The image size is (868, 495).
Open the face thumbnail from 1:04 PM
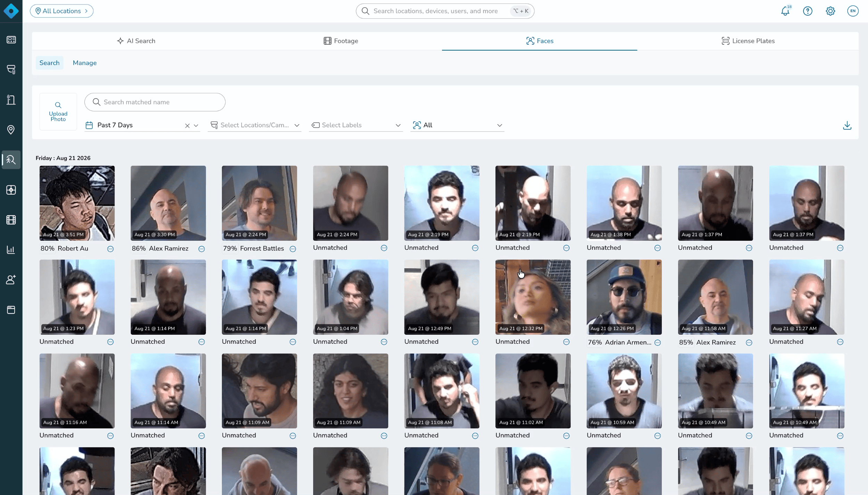(x=351, y=297)
